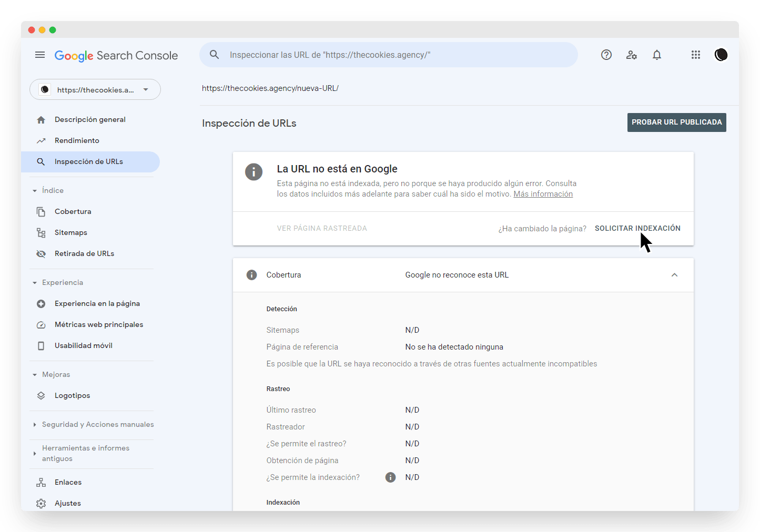Image resolution: width=760 pixels, height=532 pixels.
Task: Click the Obtención de página label
Action: 302,461
